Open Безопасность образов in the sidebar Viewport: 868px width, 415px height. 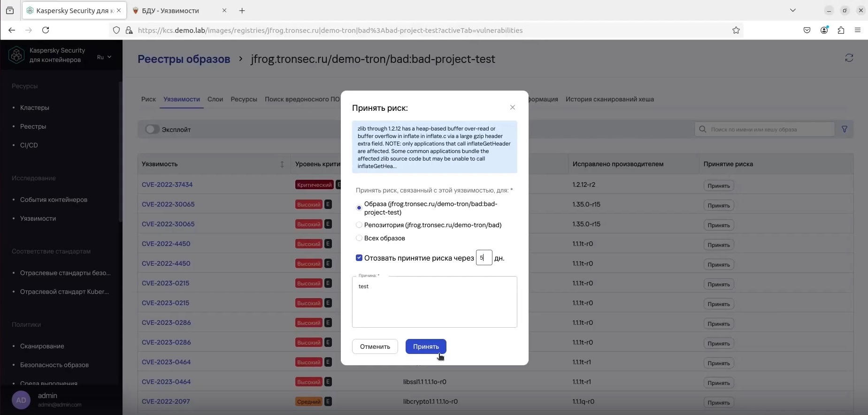pos(54,365)
